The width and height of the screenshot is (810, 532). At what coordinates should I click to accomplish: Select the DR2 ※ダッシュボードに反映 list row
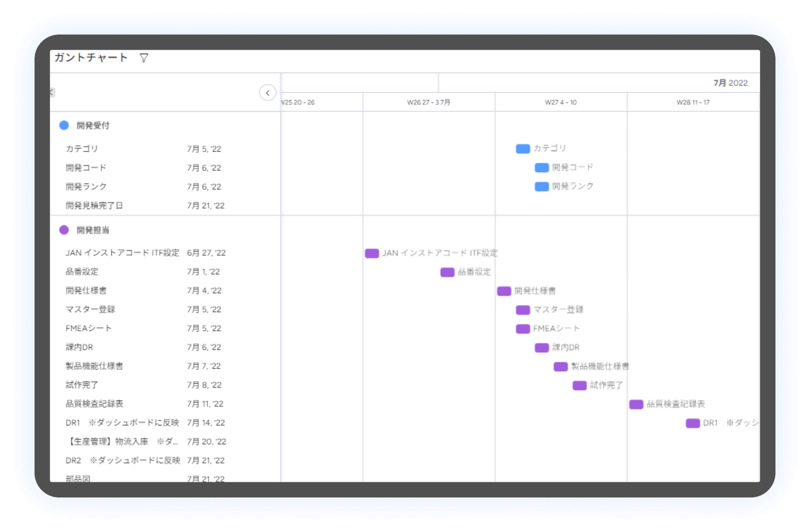pos(165,460)
